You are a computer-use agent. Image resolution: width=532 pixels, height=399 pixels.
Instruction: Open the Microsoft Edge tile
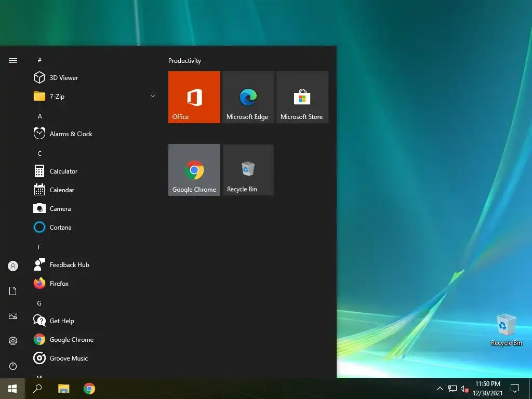tap(248, 97)
